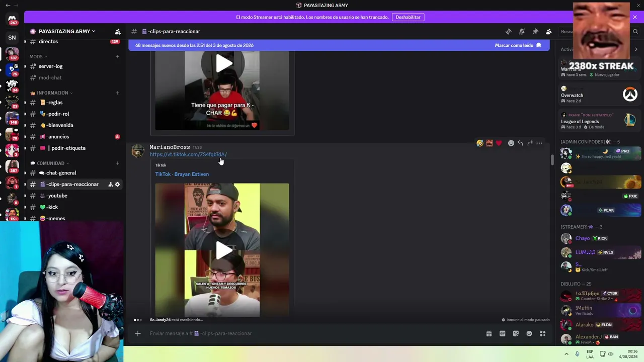Add a channel to the INFORMACIÓN category

117,93
